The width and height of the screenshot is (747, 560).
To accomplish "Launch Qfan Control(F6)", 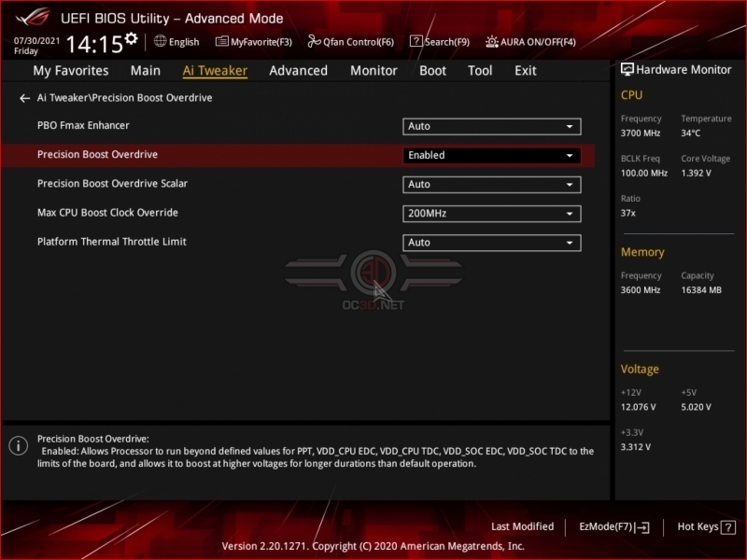I will [351, 42].
